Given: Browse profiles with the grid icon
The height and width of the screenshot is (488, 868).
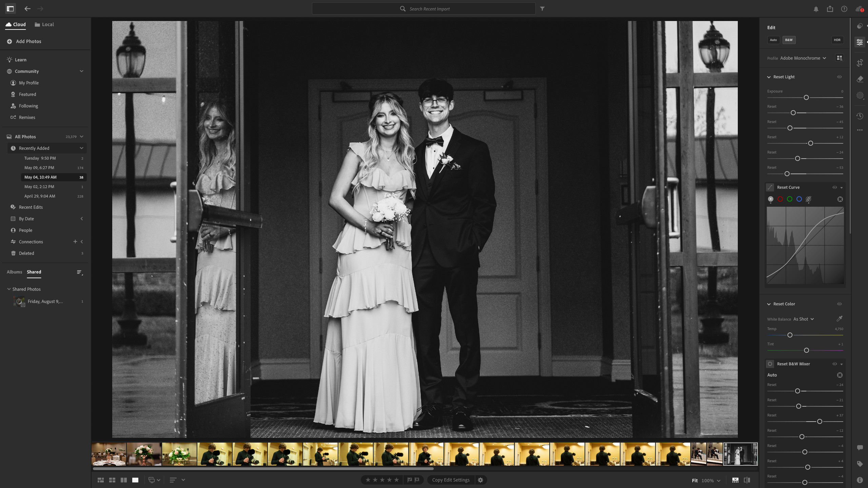Looking at the screenshot, I should coord(839,58).
